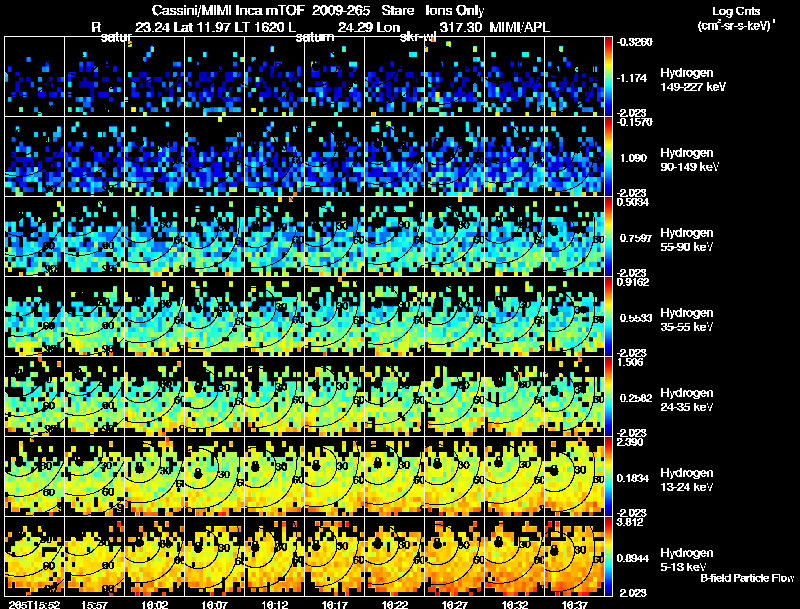
Task: Open the 35-55 keV image panel at 16:12
Action: coord(274,316)
